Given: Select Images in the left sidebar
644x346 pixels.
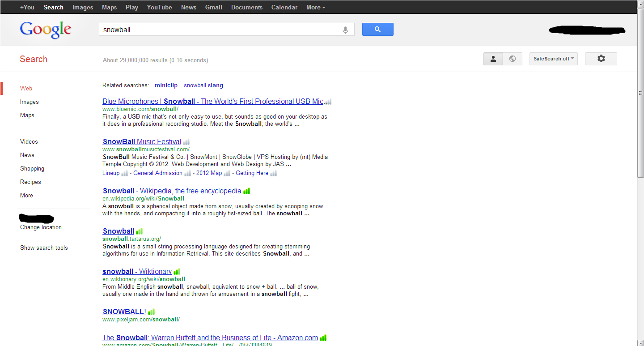Looking at the screenshot, I should coord(30,102).
